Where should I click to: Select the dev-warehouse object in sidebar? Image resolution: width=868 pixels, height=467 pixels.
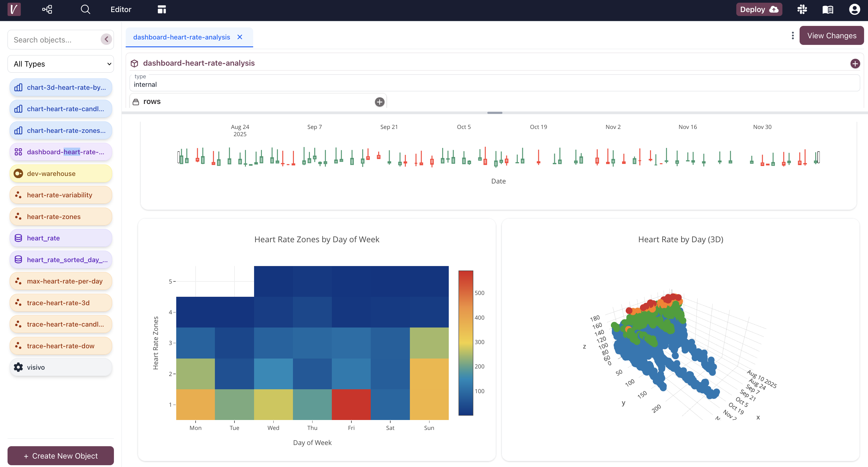[x=61, y=174]
